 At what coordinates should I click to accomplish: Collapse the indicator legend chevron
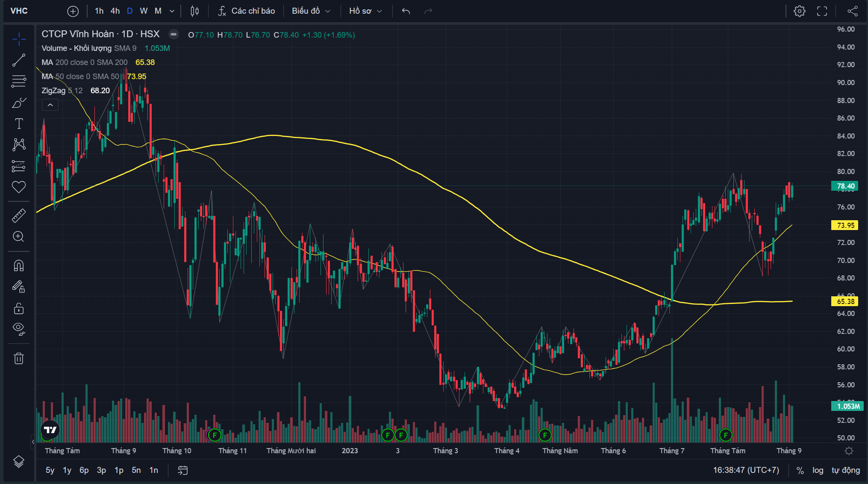click(50, 105)
